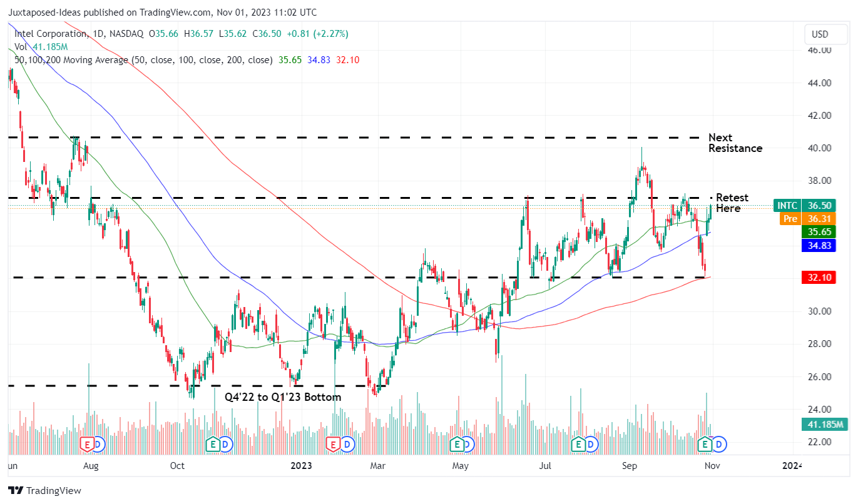Click the May time axis label
Image resolution: width=858 pixels, height=504 pixels.
(461, 466)
